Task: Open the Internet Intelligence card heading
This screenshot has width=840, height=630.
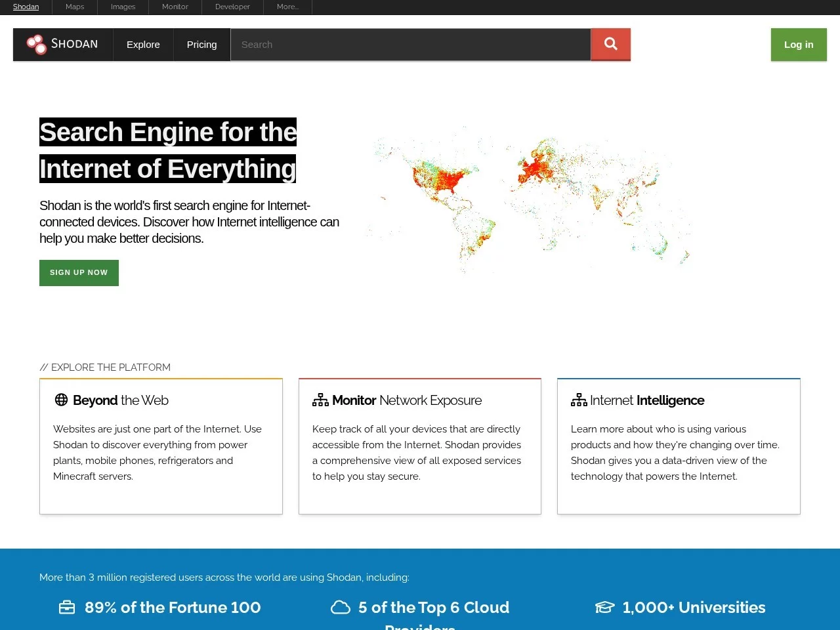Action: [x=647, y=400]
